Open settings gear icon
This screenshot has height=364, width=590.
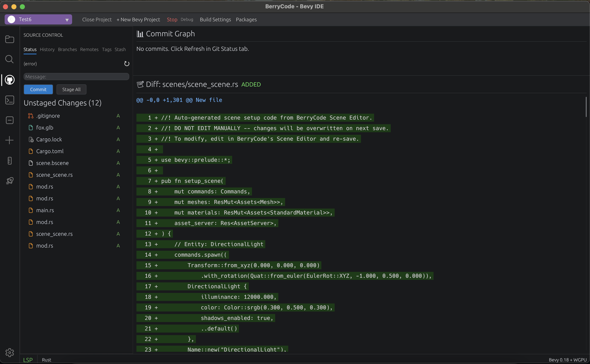10,352
